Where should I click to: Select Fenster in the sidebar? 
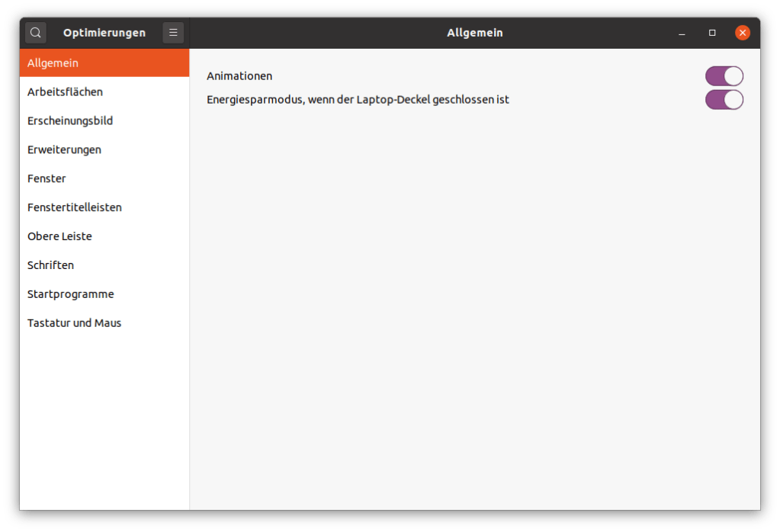(104, 178)
